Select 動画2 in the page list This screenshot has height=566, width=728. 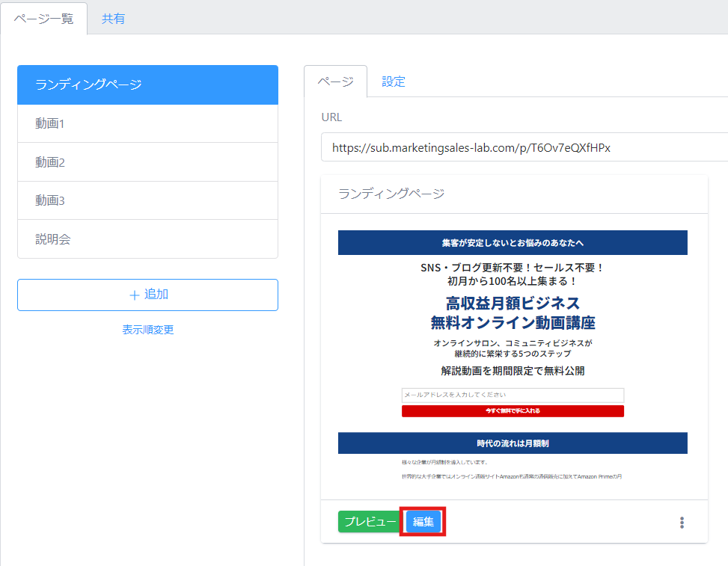click(147, 162)
